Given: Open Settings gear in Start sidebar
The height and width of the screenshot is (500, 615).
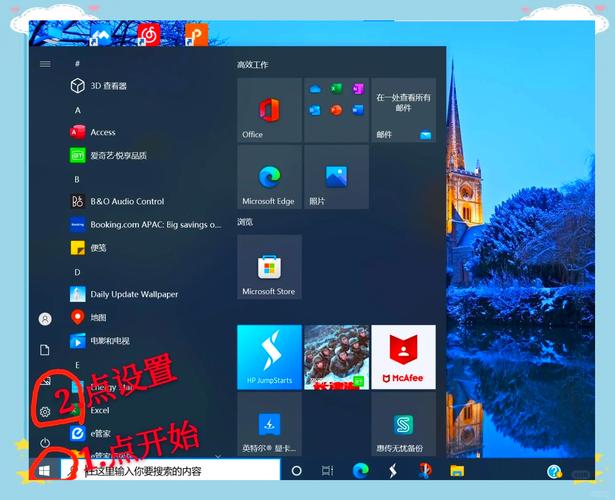Looking at the screenshot, I should 45,412.
